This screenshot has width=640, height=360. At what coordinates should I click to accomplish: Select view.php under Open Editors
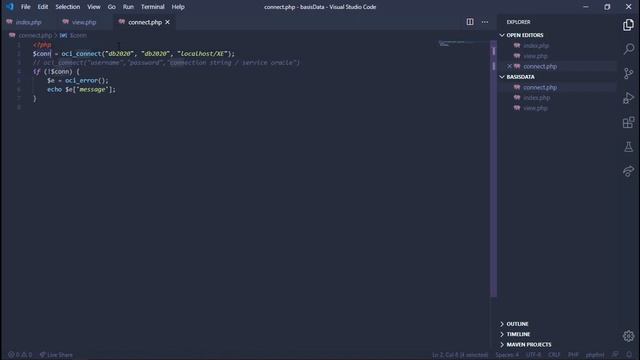535,56
